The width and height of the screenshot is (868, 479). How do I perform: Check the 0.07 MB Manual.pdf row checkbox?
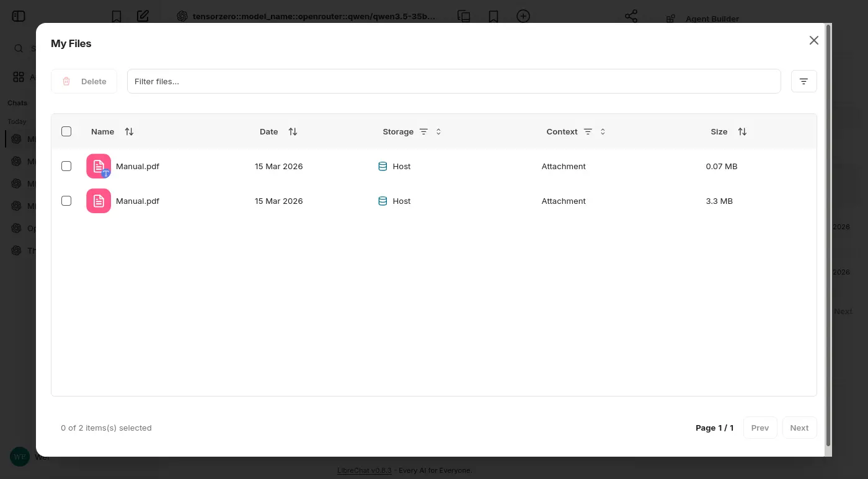[x=66, y=166]
